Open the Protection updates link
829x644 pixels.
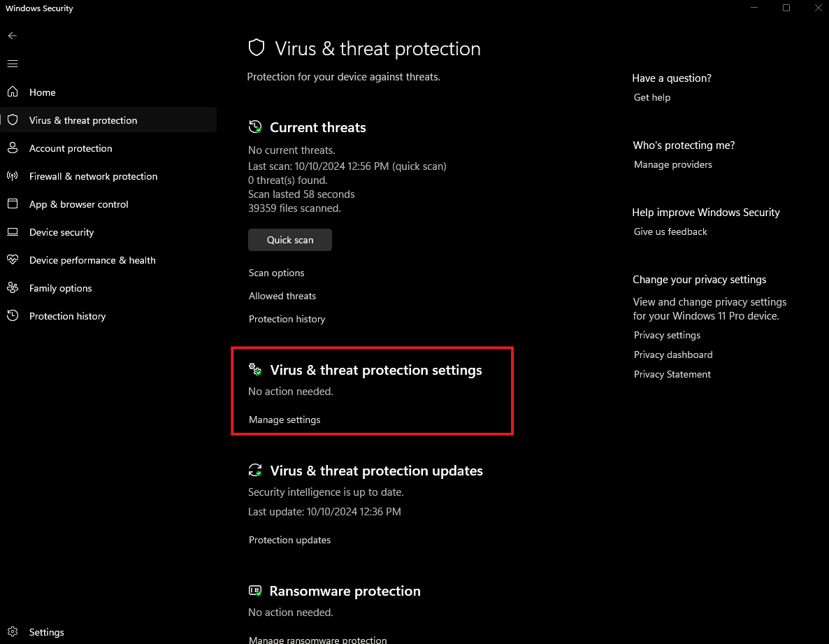pos(290,540)
